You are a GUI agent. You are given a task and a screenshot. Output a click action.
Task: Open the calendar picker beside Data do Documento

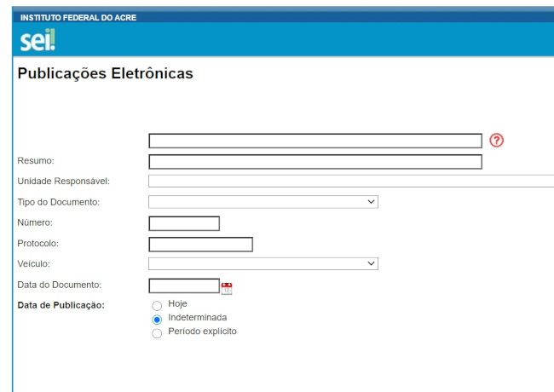(x=227, y=287)
